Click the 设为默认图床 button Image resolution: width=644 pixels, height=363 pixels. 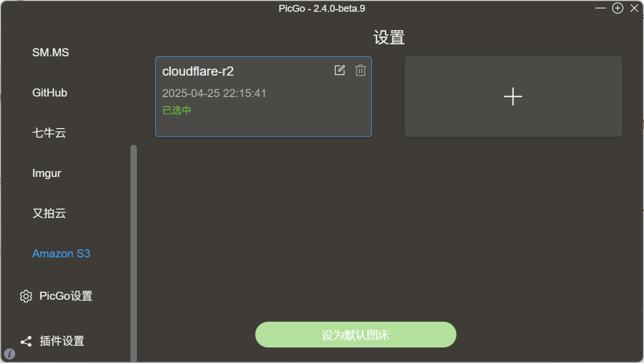pos(355,335)
